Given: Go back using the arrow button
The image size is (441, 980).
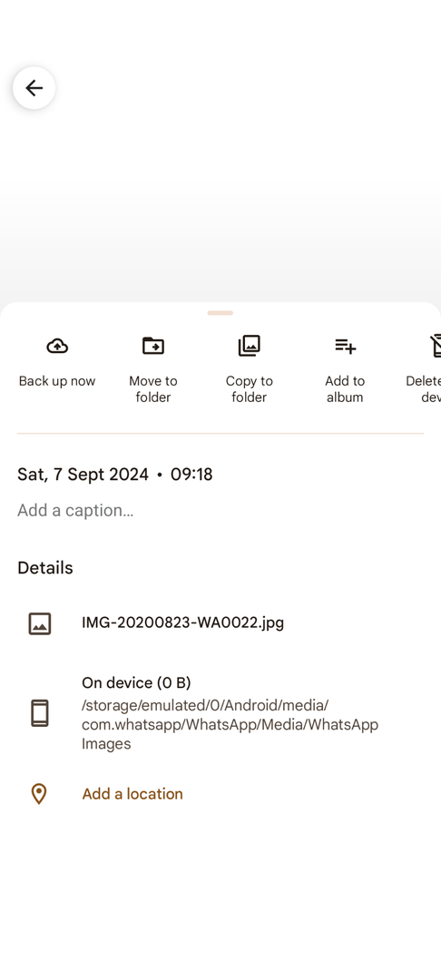Looking at the screenshot, I should 34,88.
